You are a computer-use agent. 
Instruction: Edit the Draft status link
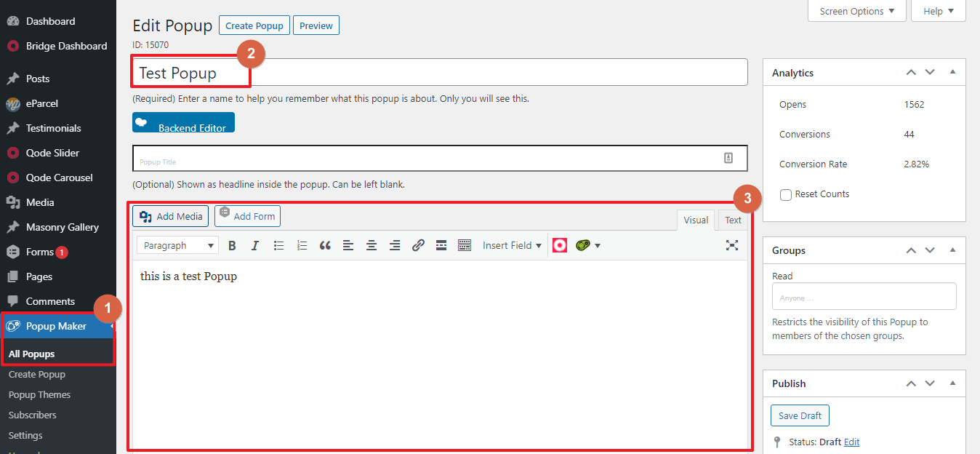pyautogui.click(x=851, y=442)
